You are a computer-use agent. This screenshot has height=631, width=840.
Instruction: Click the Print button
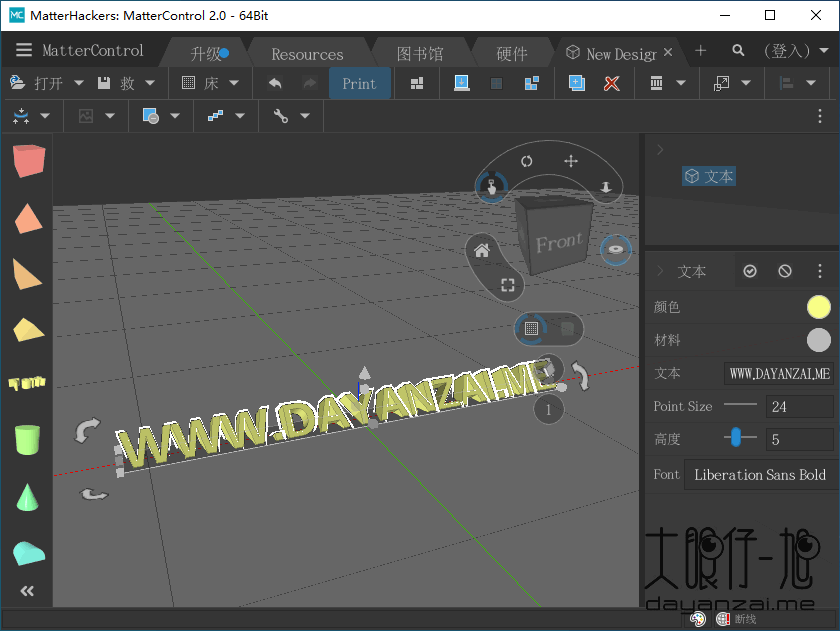359,84
